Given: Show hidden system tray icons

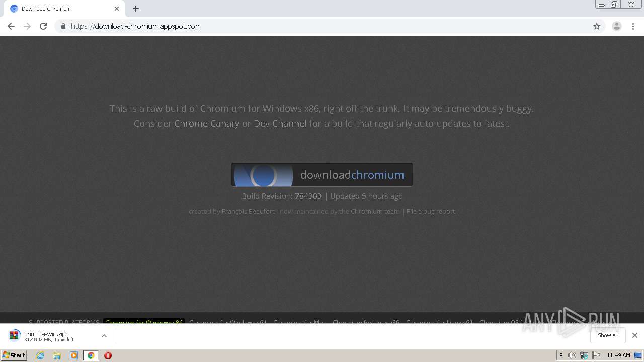Looking at the screenshot, I should pyautogui.click(x=561, y=355).
